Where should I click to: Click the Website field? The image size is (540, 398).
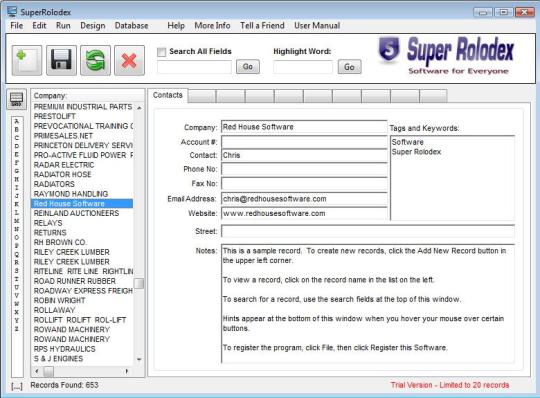coord(304,213)
